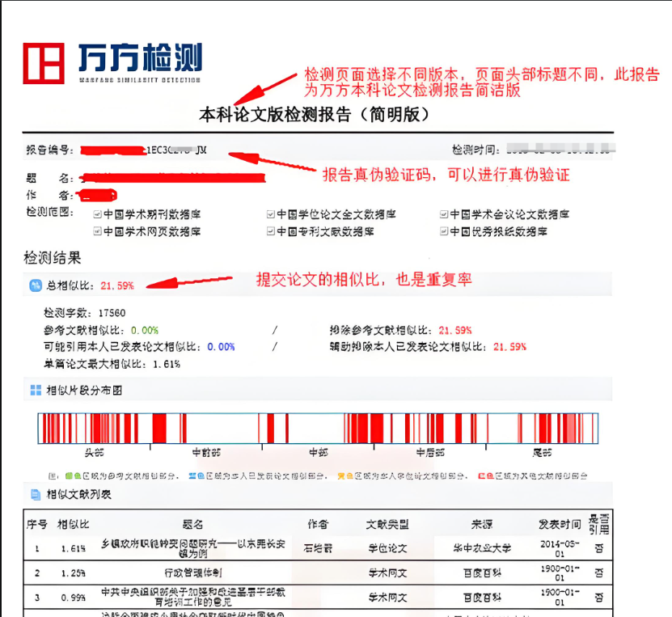The height and width of the screenshot is (617, 672).
Task: Click the blue 总相似比 icon
Action: (x=36, y=285)
